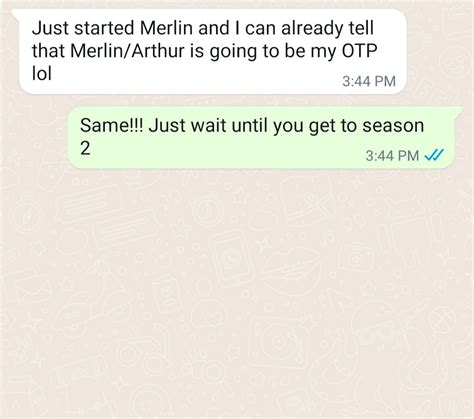Tap the word "until" in sent message
This screenshot has height=419, width=474.
[x=249, y=126]
